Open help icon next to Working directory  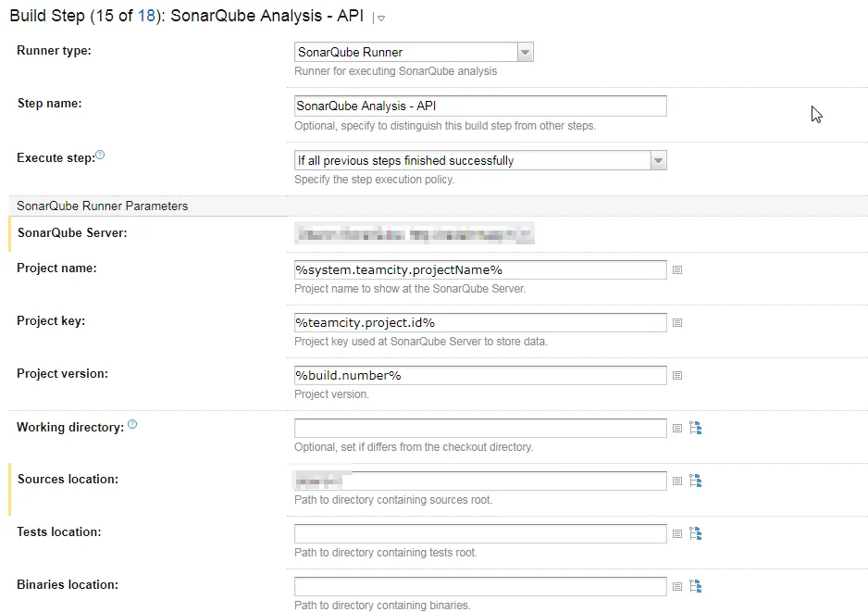pos(132,424)
